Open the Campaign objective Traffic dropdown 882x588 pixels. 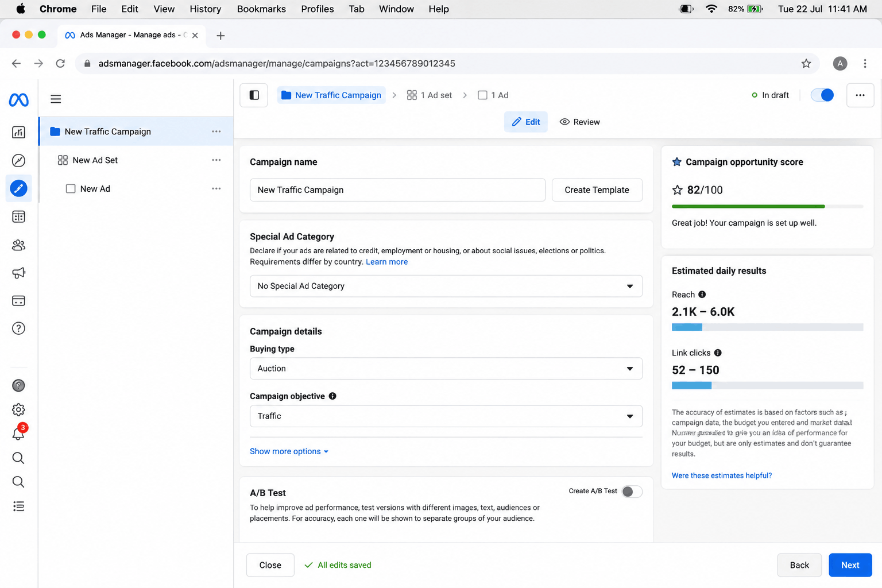point(446,416)
